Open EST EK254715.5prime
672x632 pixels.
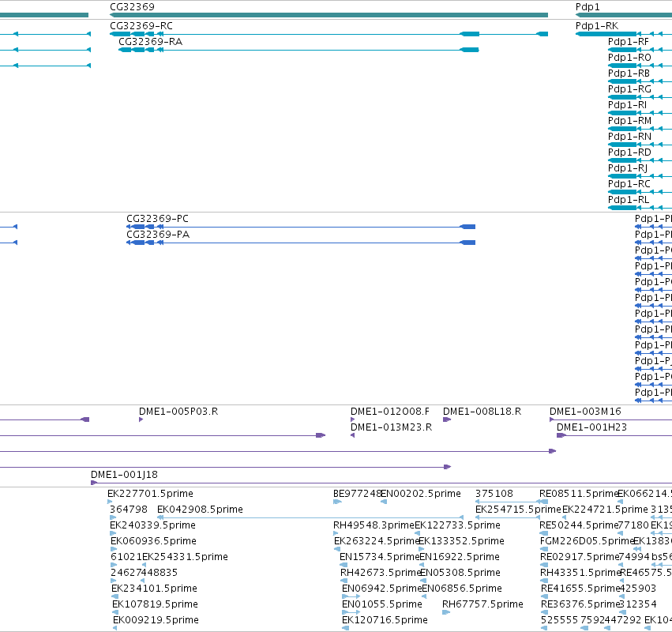click(518, 510)
